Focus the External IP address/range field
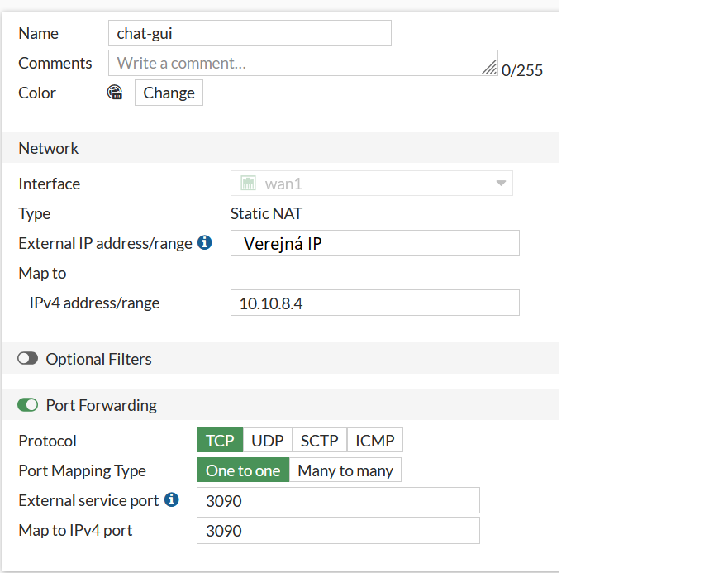 [374, 243]
